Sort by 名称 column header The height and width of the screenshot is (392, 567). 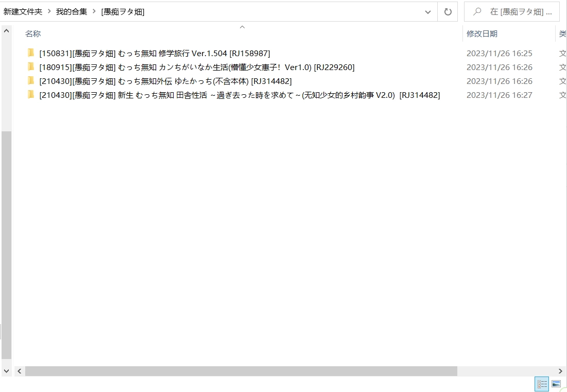tap(33, 33)
